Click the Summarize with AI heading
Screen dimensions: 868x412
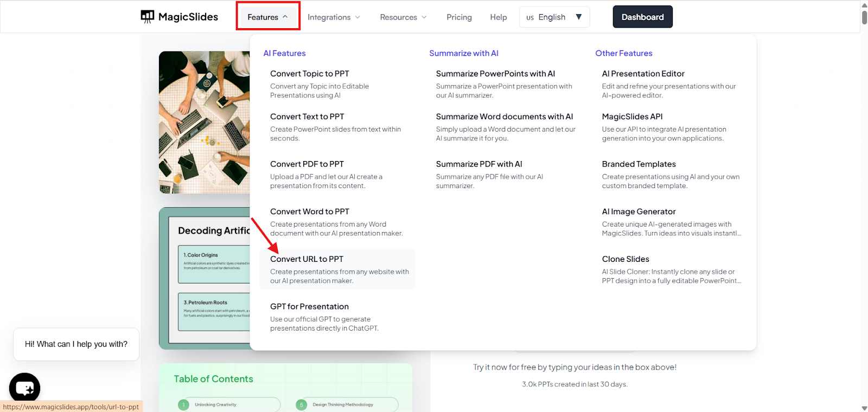click(x=464, y=53)
